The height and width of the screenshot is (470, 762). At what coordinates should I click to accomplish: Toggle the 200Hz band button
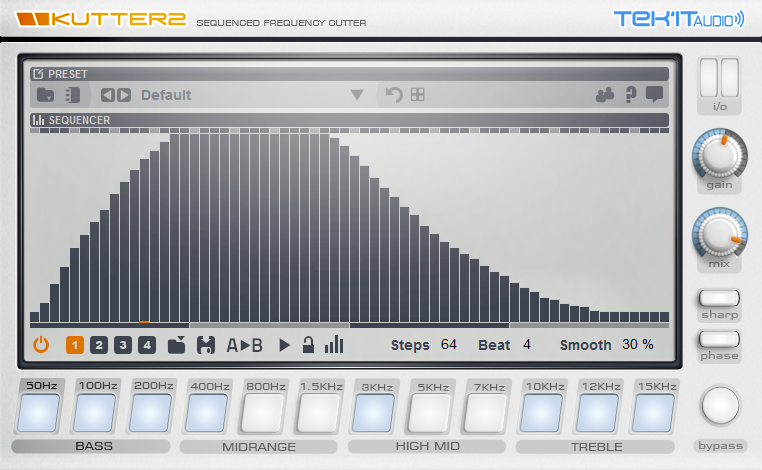(151, 412)
